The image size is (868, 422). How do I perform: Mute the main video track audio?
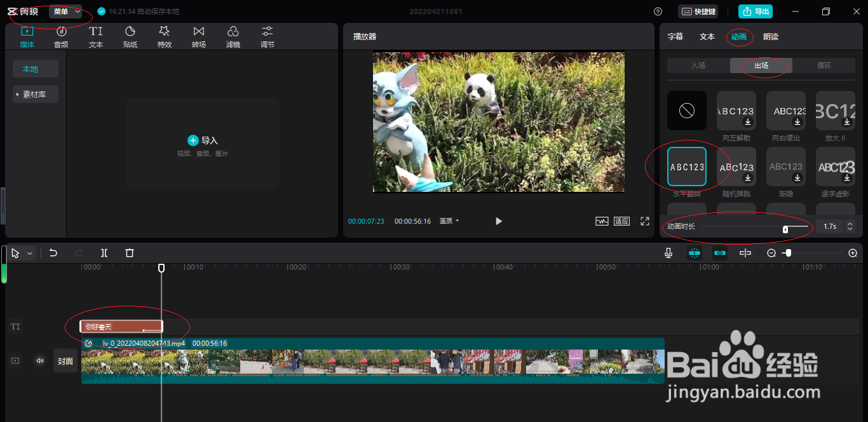(40, 361)
